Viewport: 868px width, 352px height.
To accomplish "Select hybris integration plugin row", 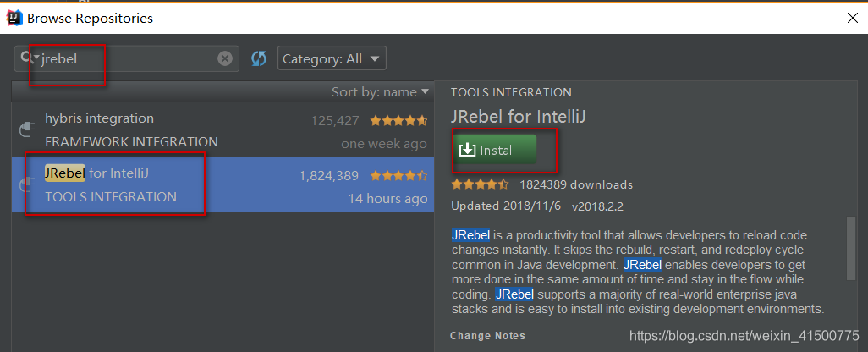I will 222,130.
